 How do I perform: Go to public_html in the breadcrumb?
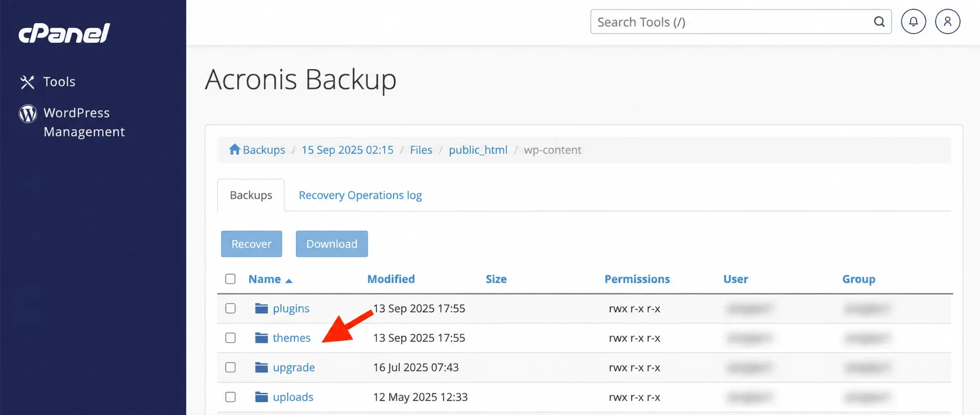[478, 150]
